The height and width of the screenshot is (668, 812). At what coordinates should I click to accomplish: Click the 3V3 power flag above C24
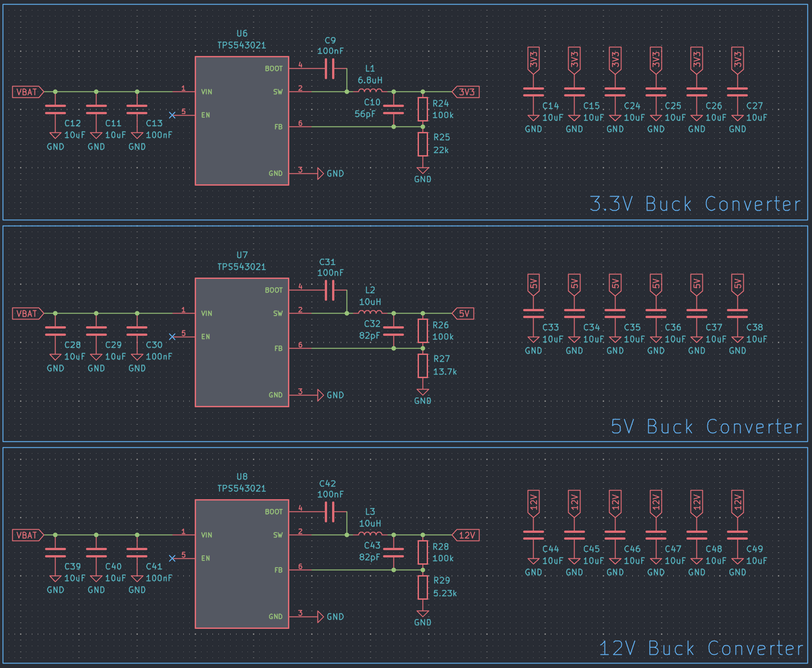[x=615, y=60]
